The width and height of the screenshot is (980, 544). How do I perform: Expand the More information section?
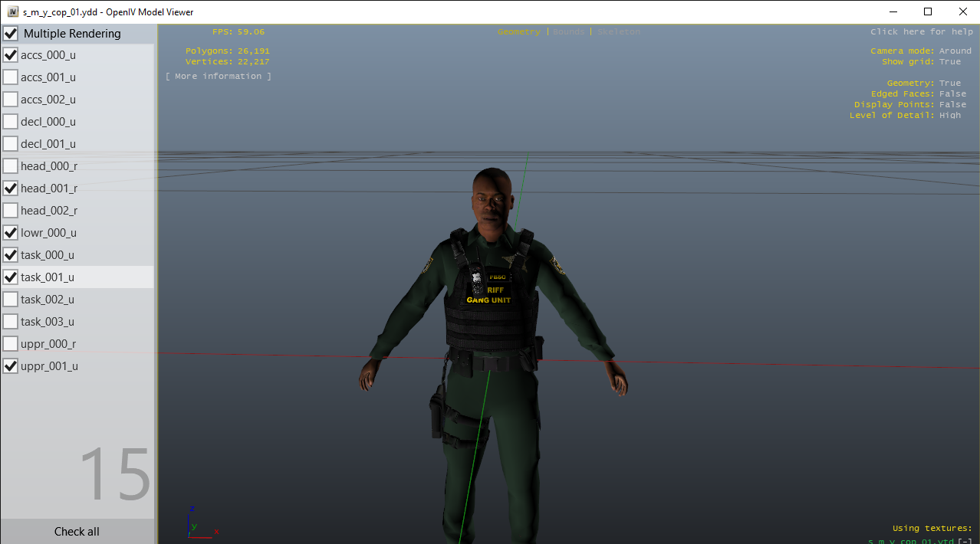tap(219, 77)
